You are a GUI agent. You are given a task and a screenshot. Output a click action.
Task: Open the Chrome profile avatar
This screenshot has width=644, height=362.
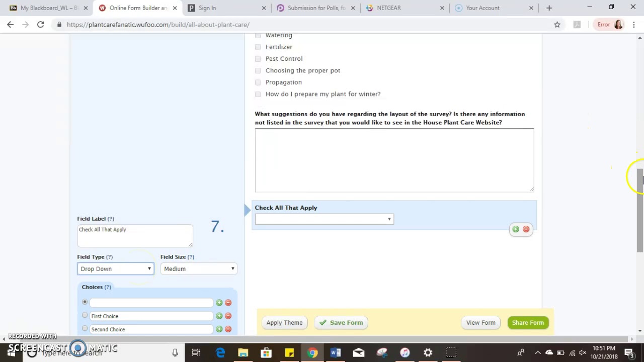pyautogui.click(x=618, y=25)
